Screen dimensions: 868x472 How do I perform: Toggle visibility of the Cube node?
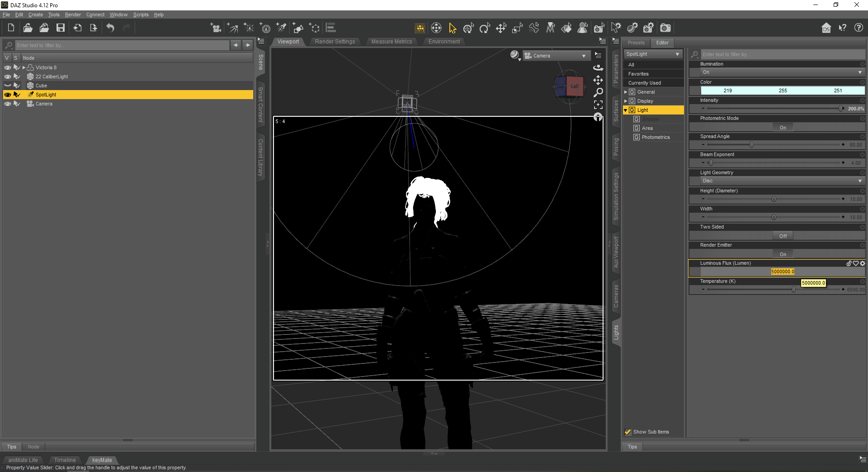8,86
